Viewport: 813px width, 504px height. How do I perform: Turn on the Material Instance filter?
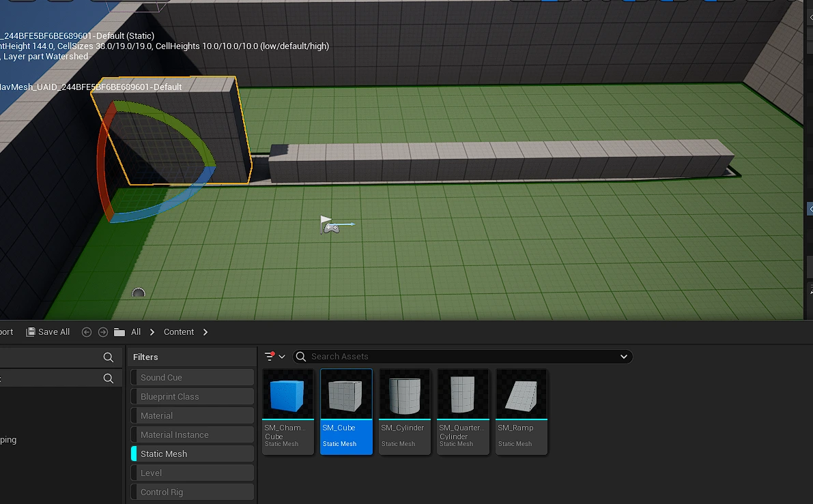point(192,434)
